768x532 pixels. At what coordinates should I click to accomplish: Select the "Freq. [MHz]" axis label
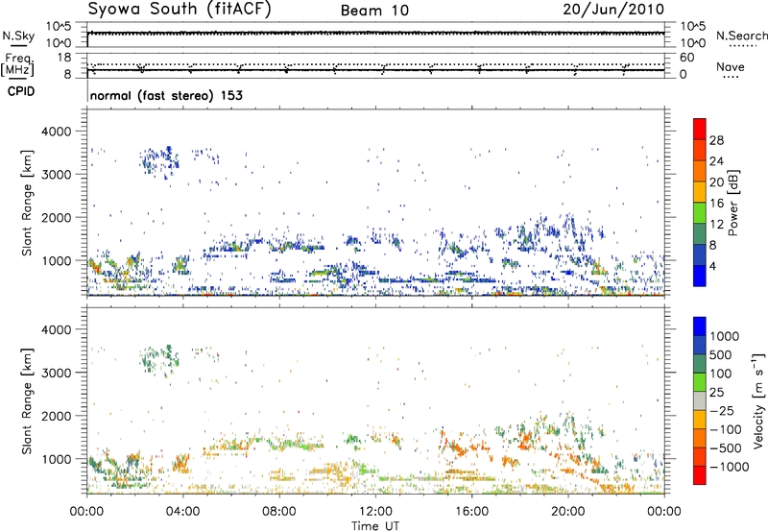click(18, 64)
